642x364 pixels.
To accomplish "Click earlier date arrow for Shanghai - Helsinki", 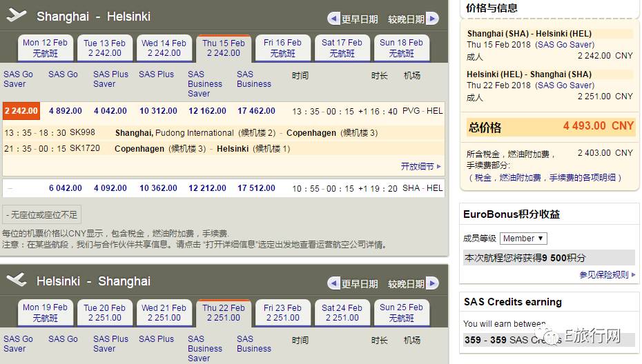I will 334,19.
